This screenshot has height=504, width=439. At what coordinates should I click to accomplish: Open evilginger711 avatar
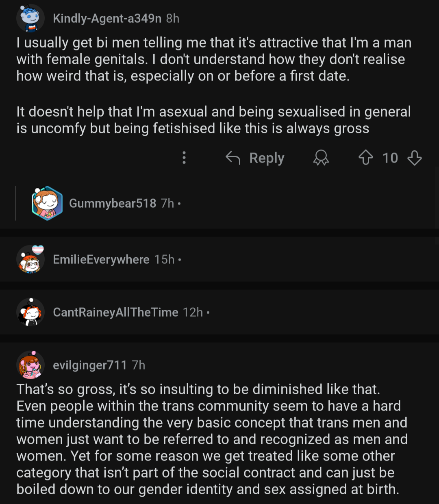pos(30,365)
